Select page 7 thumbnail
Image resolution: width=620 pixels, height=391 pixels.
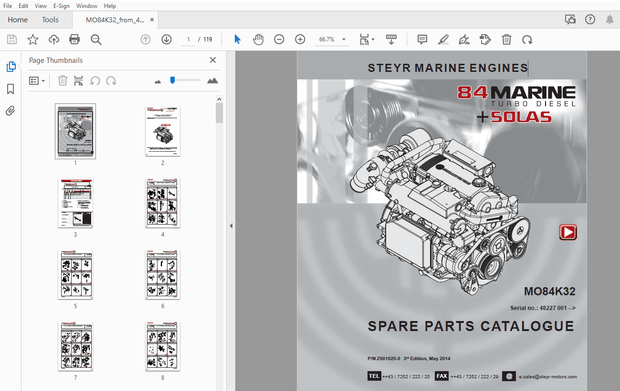tap(75, 346)
